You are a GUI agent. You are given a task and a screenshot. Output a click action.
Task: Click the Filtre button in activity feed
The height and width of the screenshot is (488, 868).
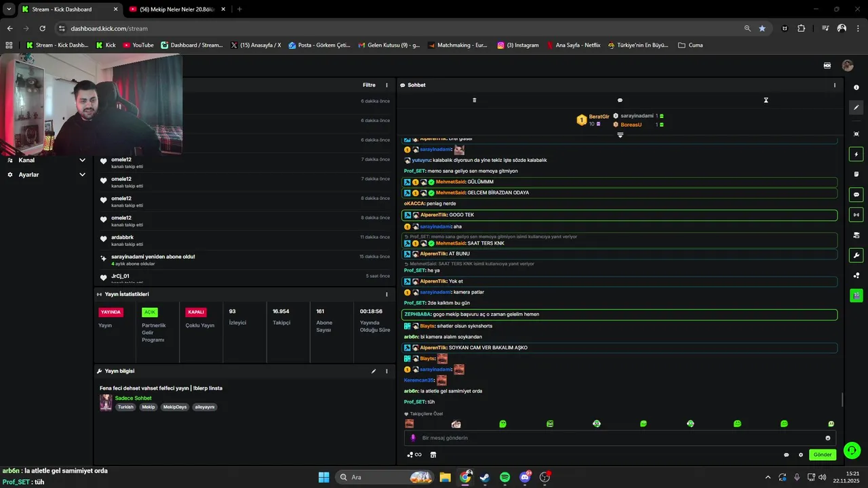click(x=369, y=85)
